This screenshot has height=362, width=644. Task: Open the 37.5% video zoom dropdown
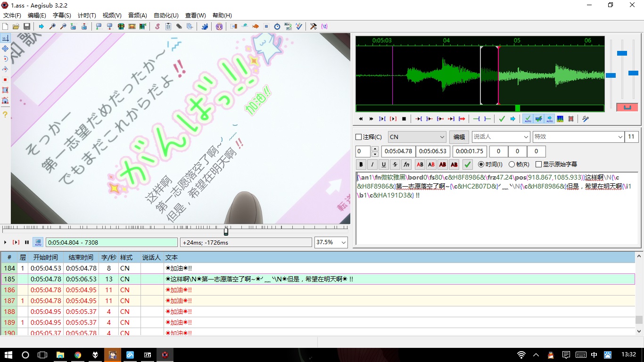[331, 242]
